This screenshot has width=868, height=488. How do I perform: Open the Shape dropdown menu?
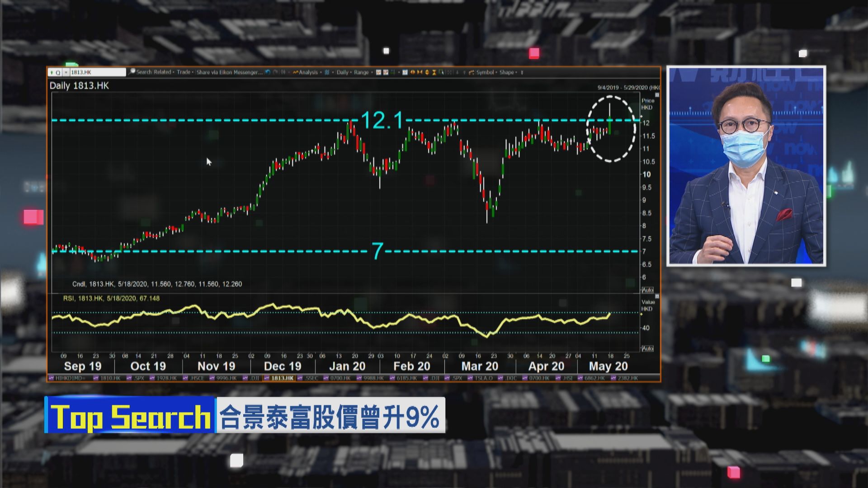click(x=508, y=72)
